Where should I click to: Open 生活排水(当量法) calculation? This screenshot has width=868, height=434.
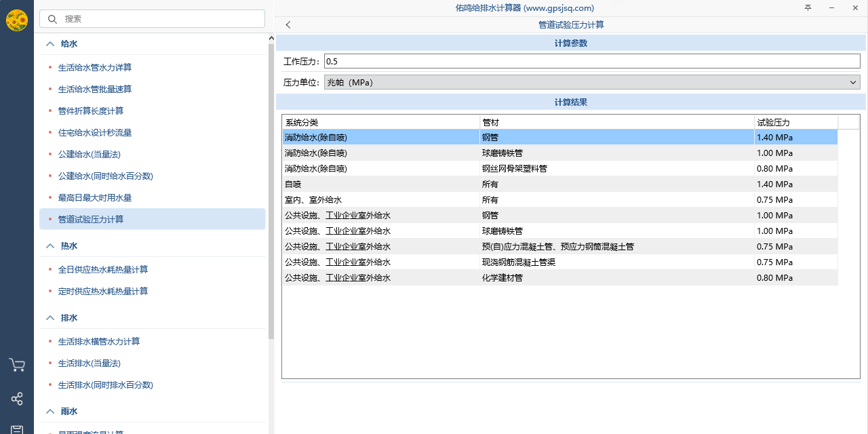tap(90, 363)
